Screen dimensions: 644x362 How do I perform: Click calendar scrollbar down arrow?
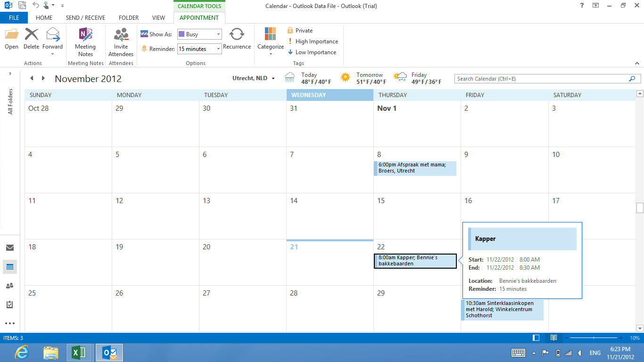[640, 328]
